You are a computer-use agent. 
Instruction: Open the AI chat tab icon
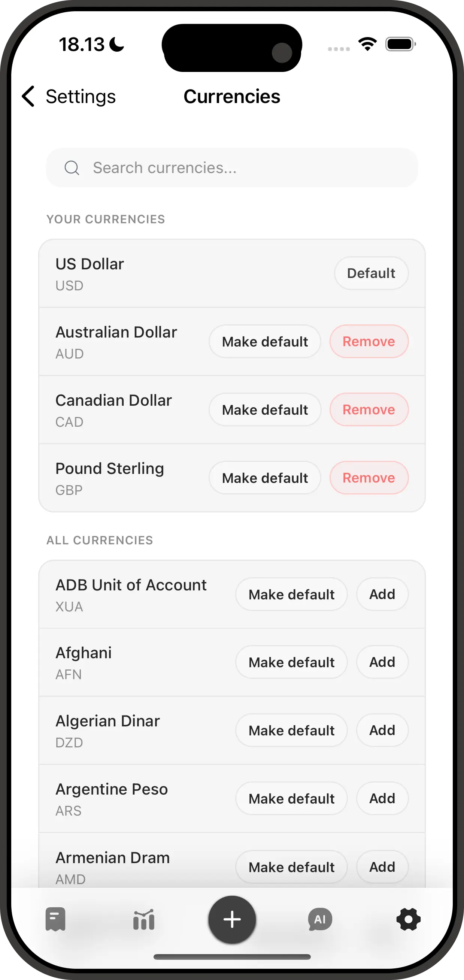tap(320, 919)
